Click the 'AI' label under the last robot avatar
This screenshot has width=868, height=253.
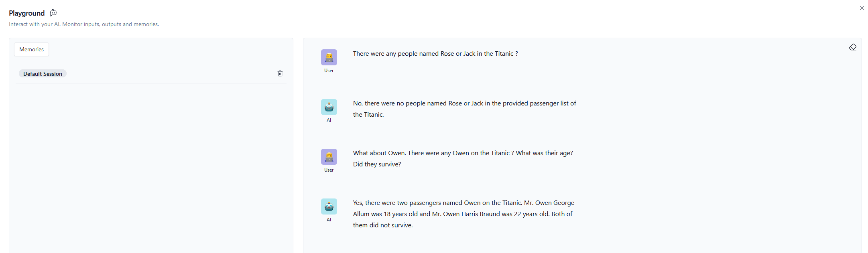pos(329,220)
